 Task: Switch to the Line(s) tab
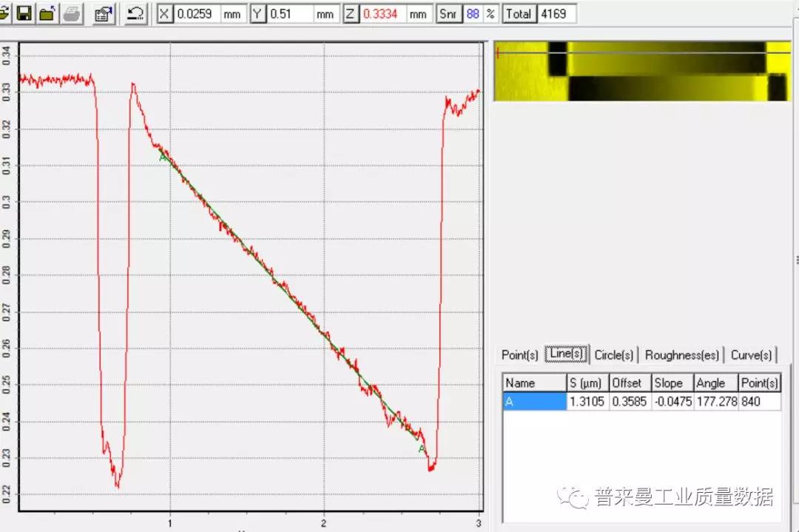point(566,354)
